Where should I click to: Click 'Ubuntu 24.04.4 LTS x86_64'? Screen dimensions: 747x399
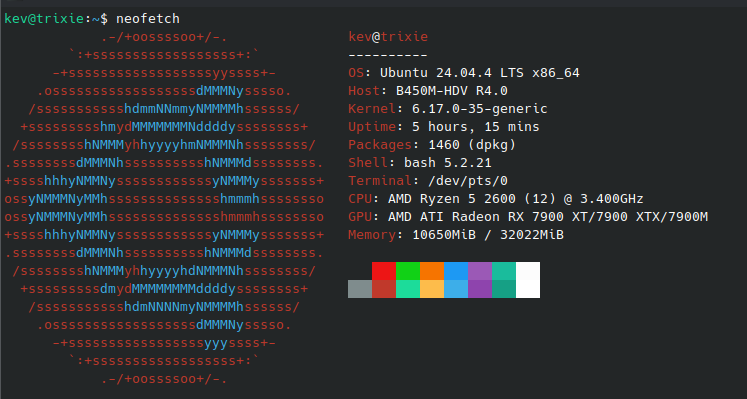coord(480,73)
